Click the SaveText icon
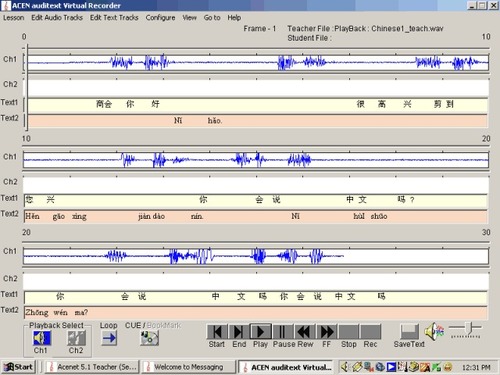This screenshot has width=500, height=375. pyautogui.click(x=409, y=332)
